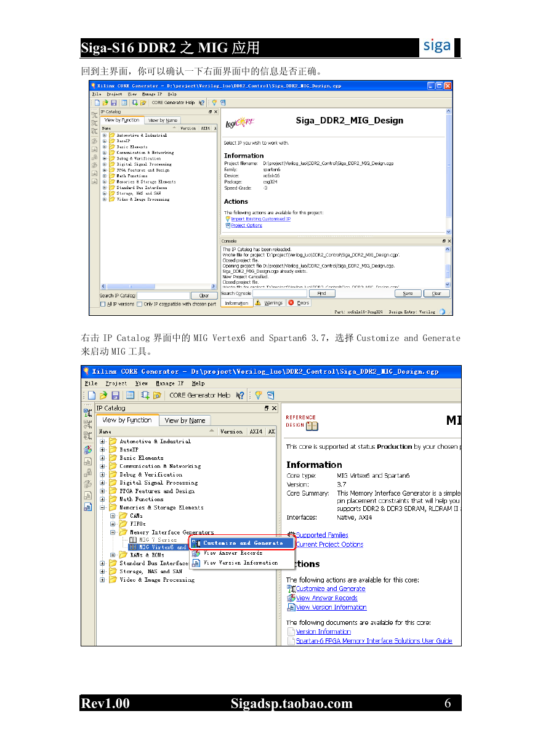Viewport: 535px width, 756px height.
Task: Open the Spartan-6 FPGA Memory Interface Solutions User Guide
Action: pos(374,641)
